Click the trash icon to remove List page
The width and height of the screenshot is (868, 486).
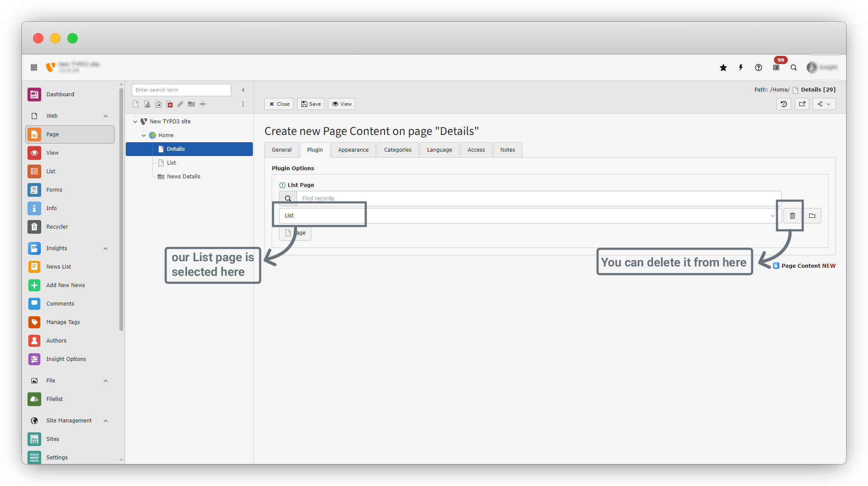click(x=792, y=216)
